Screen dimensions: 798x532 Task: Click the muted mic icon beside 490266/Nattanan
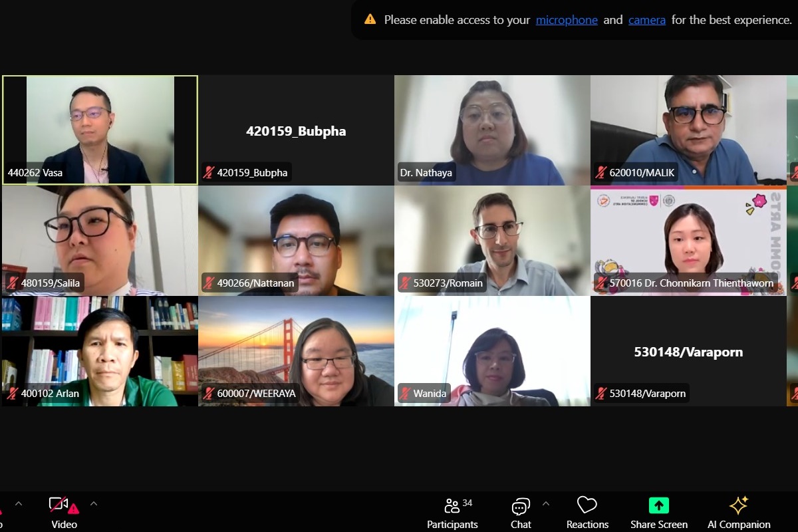point(209,283)
